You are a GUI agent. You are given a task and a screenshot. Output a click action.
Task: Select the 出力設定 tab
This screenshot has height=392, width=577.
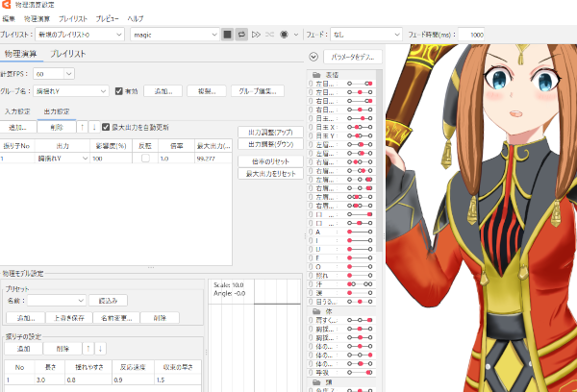(57, 111)
